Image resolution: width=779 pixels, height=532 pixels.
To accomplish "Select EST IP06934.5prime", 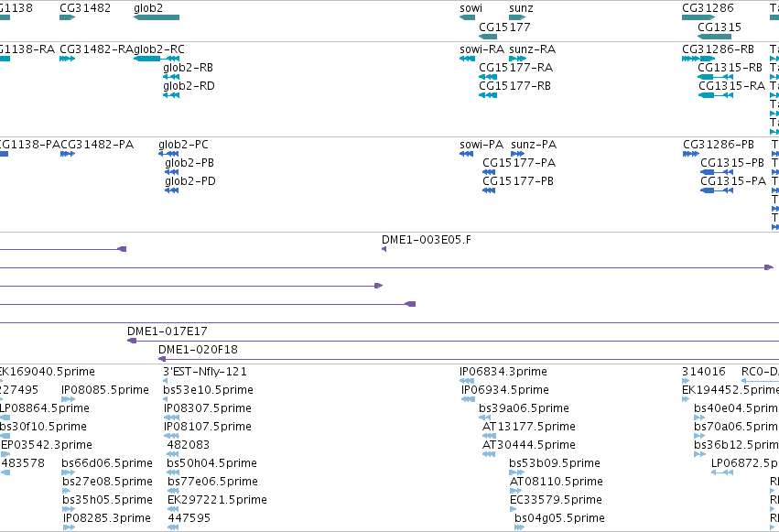I will click(468, 399).
